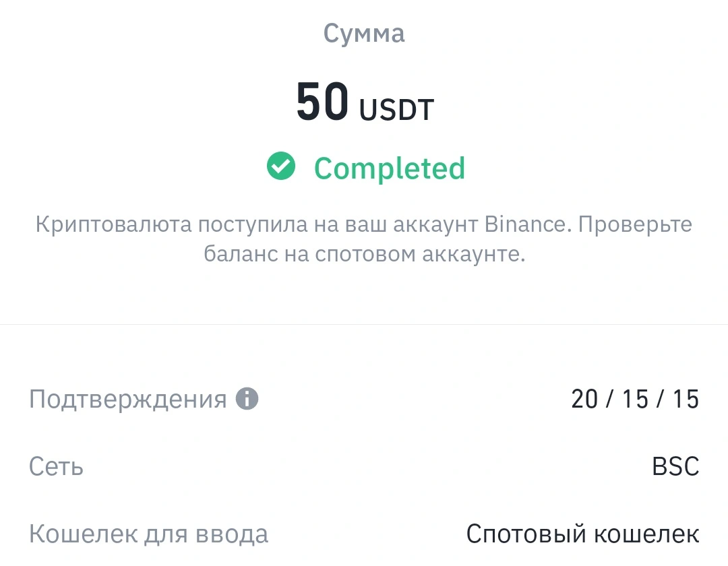728x566 pixels.
Task: Click the green checkmark status icon
Action: [x=281, y=166]
